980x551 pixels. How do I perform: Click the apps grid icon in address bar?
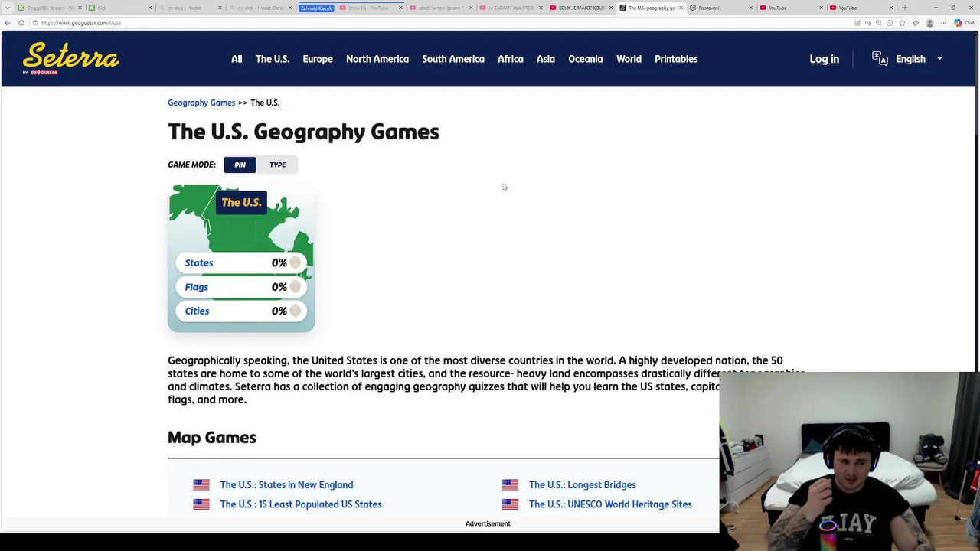click(857, 23)
